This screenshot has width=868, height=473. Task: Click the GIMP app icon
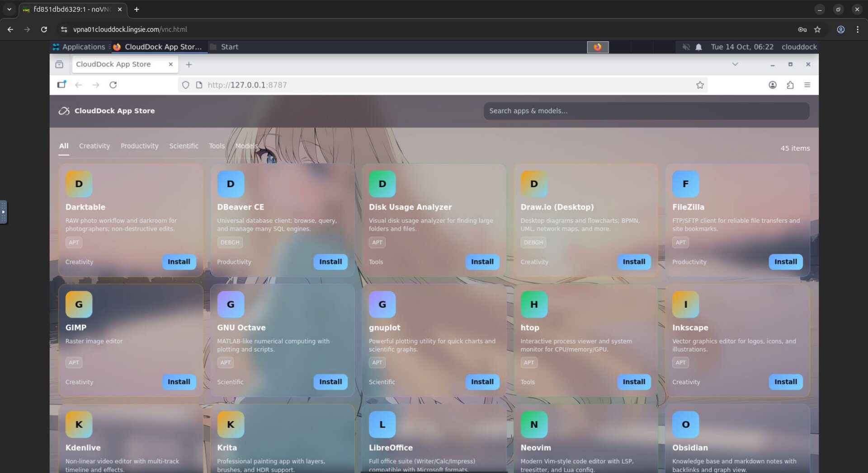pos(78,304)
